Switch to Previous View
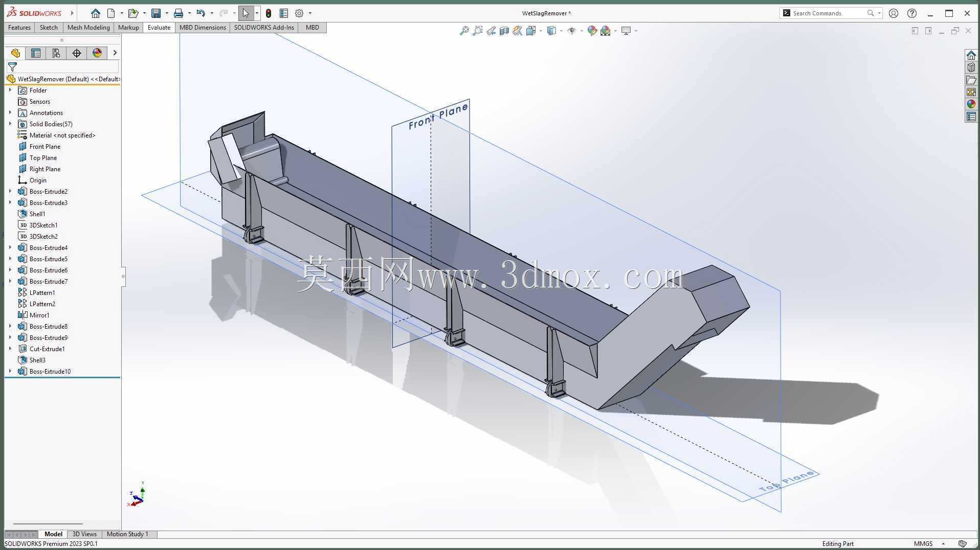 pyautogui.click(x=491, y=31)
